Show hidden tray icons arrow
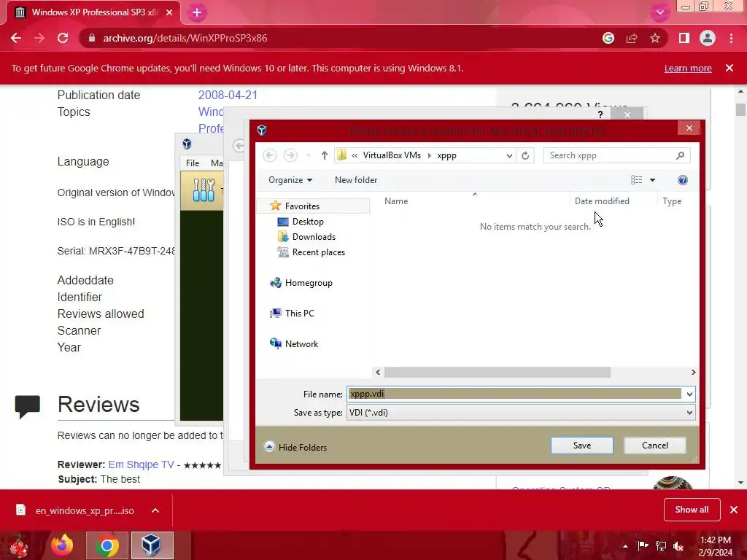Viewport: 747px width, 560px height. (x=625, y=546)
